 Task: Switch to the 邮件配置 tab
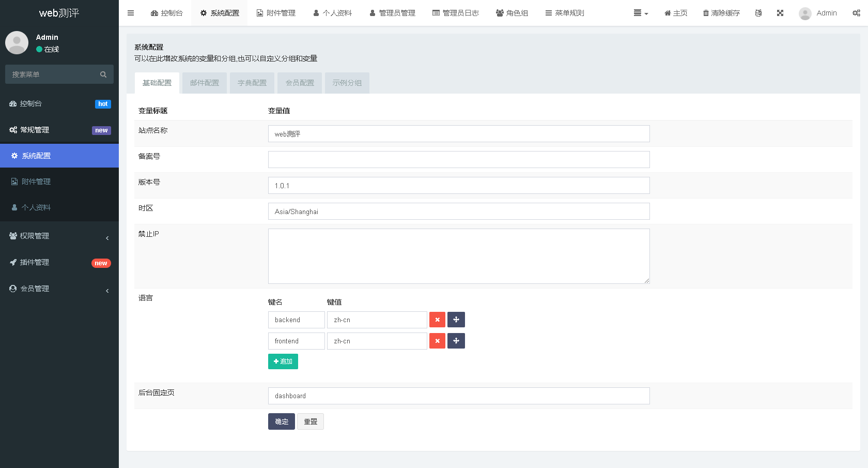coord(204,83)
